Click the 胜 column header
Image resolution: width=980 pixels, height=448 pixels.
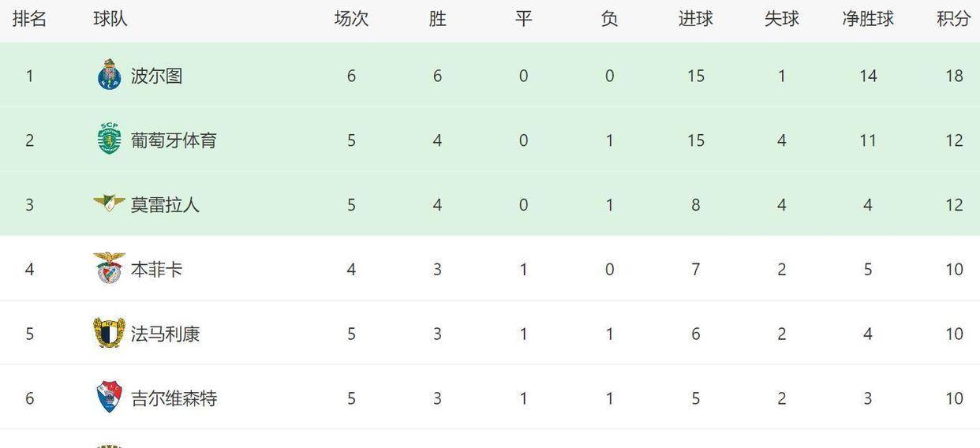tap(438, 19)
